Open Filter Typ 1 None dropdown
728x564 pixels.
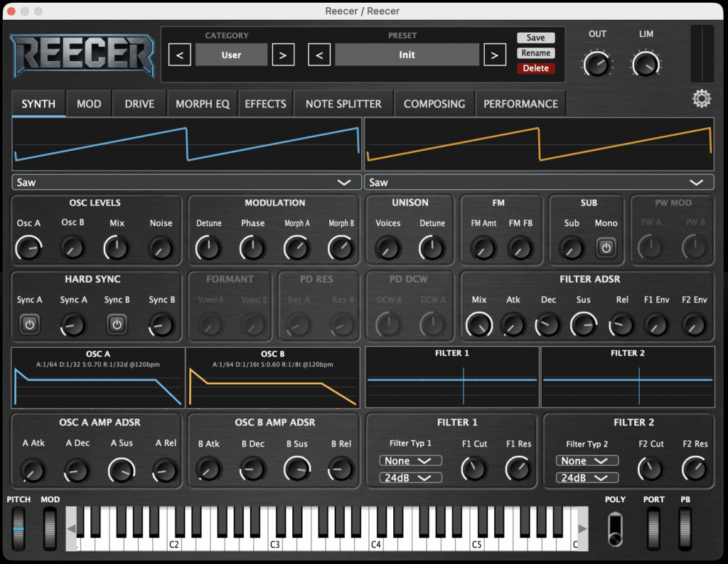pos(410,461)
